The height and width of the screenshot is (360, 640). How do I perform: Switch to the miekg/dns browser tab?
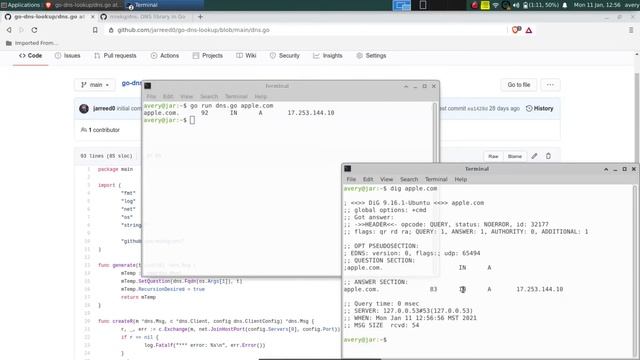point(145,17)
